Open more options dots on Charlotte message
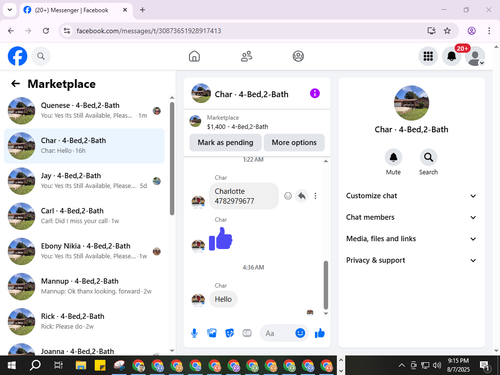Image resolution: width=500 pixels, height=375 pixels. coord(315,196)
